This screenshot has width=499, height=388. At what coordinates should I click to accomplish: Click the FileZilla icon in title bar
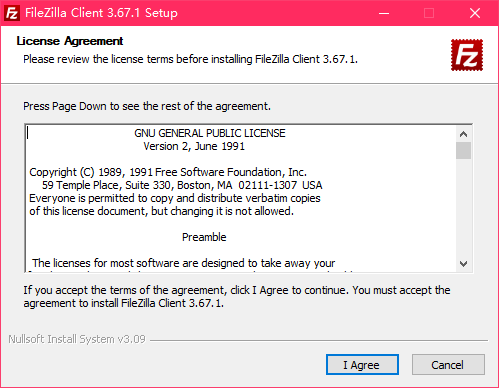tap(12, 13)
